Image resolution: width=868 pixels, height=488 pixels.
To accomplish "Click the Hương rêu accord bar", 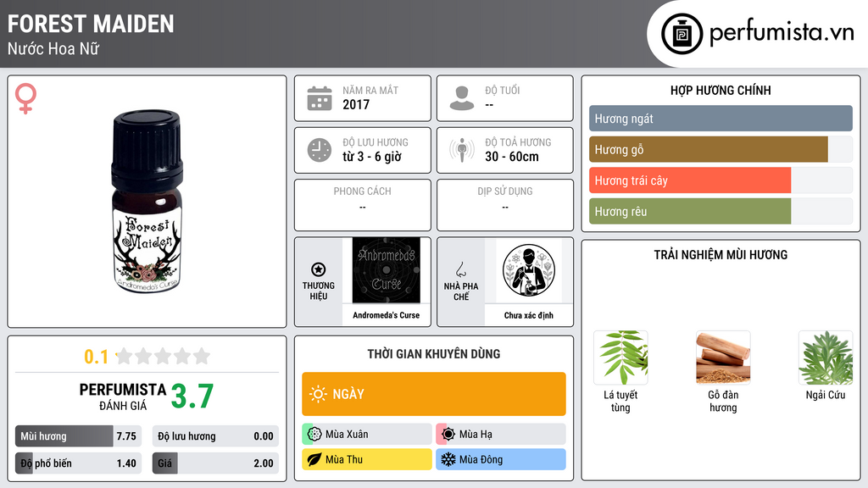I will 721,211.
